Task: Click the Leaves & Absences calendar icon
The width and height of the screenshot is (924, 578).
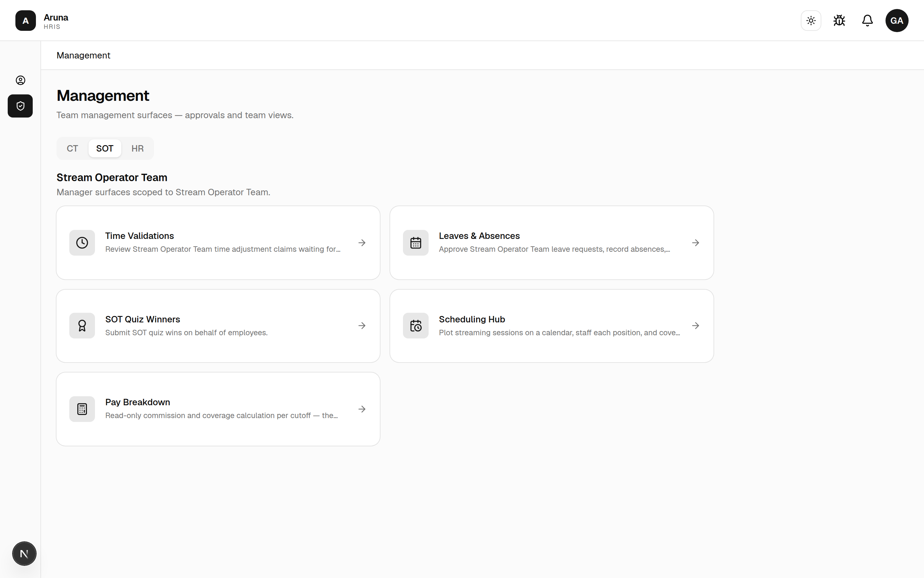Action: click(416, 243)
